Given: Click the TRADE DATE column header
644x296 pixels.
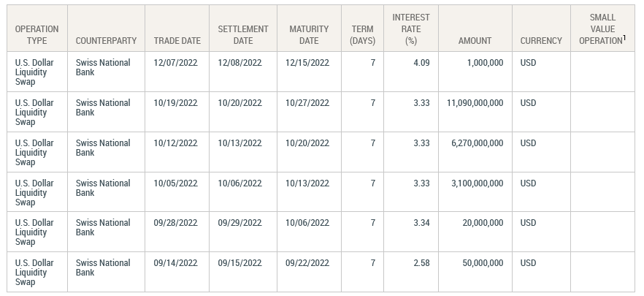Looking at the screenshot, I should pyautogui.click(x=177, y=29).
